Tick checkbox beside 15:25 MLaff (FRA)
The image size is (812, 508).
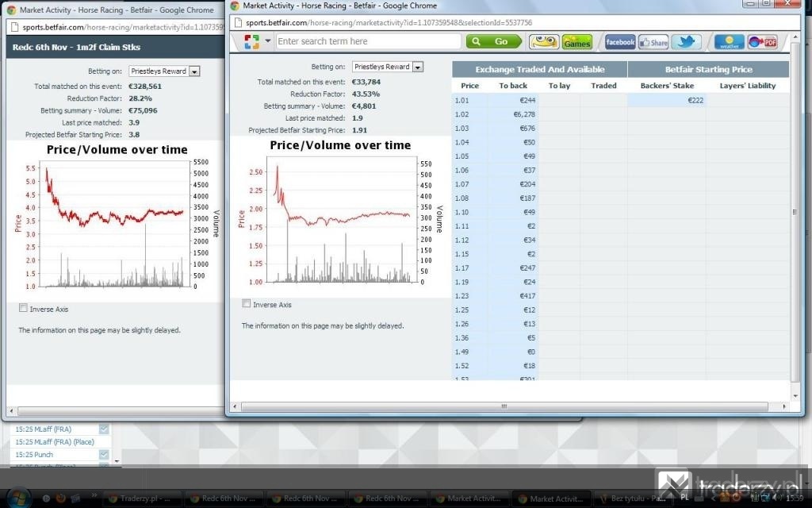tap(104, 429)
